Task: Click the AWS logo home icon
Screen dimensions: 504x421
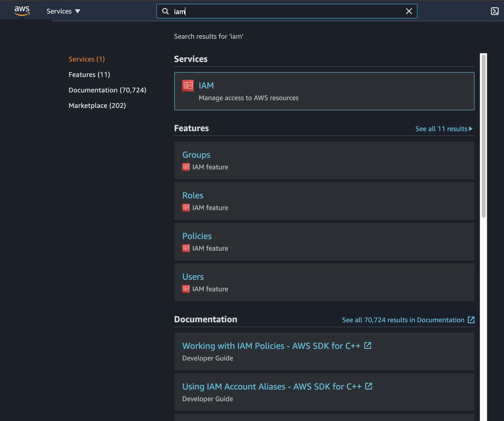Action: point(22,11)
